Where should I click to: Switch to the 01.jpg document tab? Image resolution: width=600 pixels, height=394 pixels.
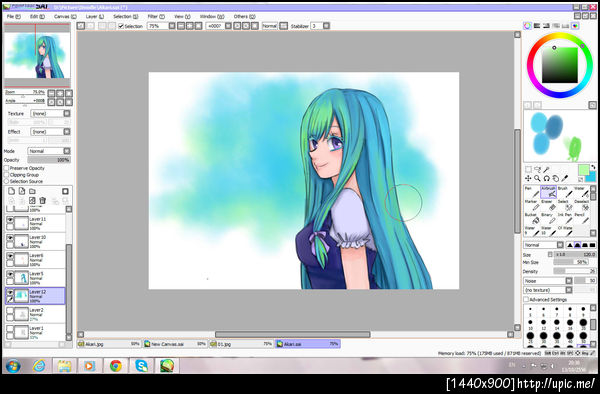[241, 344]
